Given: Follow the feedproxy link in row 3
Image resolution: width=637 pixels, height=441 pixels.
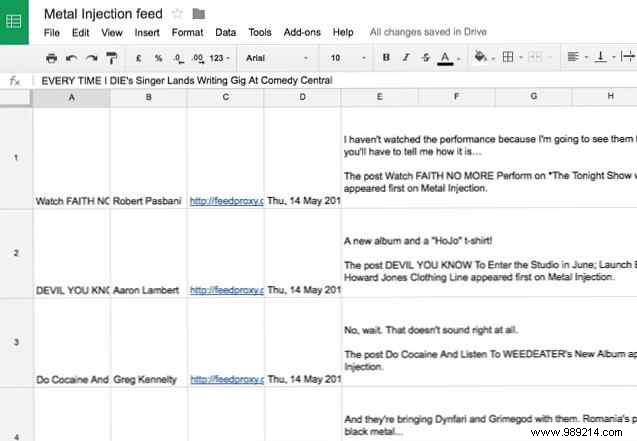Looking at the screenshot, I should point(227,379).
